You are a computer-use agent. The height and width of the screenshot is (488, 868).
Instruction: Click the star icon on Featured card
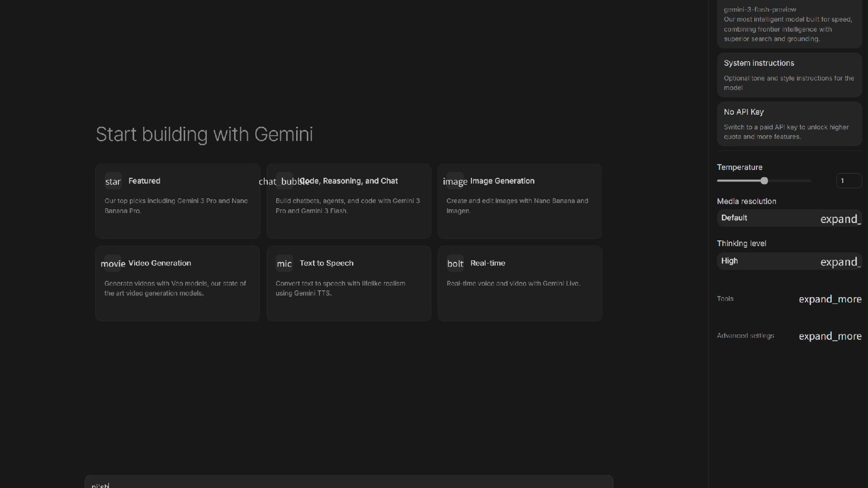coord(113,181)
